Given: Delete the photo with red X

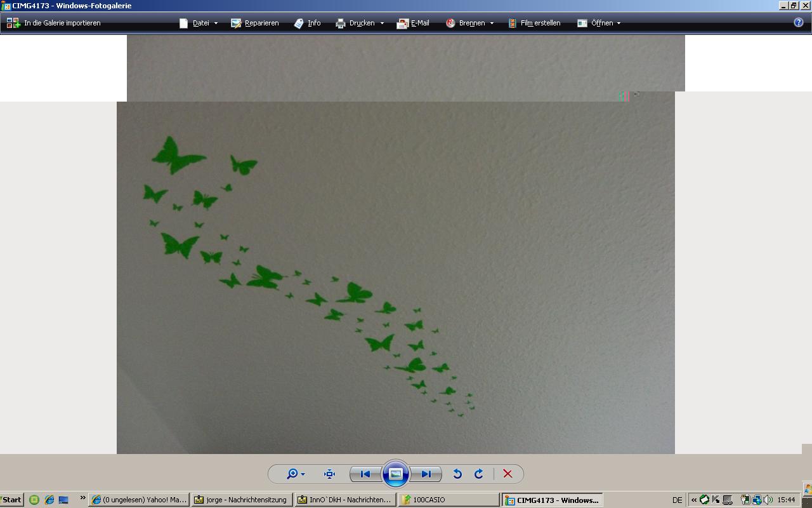Looking at the screenshot, I should (x=507, y=474).
